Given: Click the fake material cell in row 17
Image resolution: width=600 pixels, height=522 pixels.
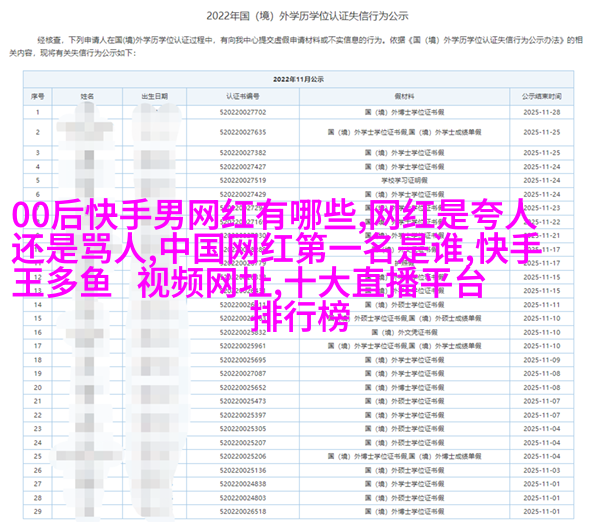Looking at the screenshot, I should [x=404, y=346].
